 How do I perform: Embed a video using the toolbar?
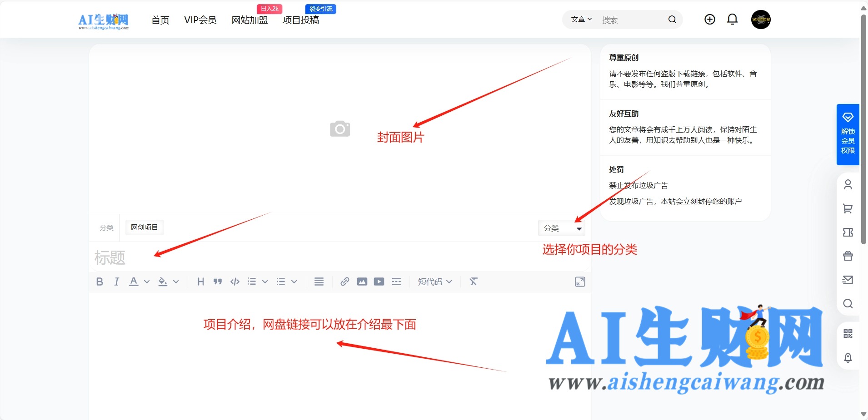coord(379,282)
